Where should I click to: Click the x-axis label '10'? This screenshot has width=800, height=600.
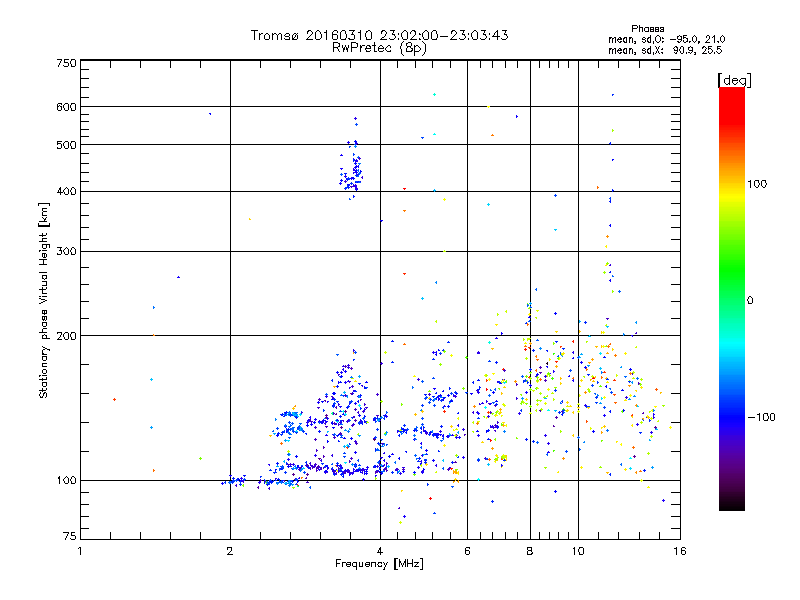click(x=578, y=551)
